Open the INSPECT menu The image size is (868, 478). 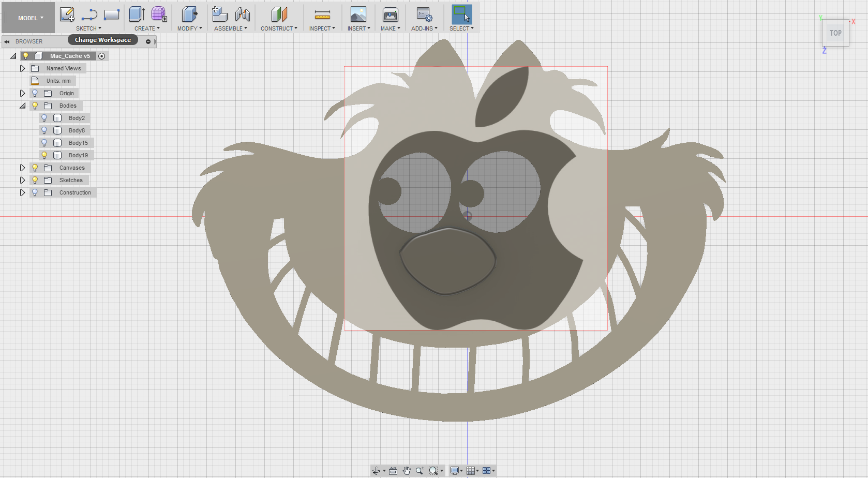pyautogui.click(x=322, y=28)
